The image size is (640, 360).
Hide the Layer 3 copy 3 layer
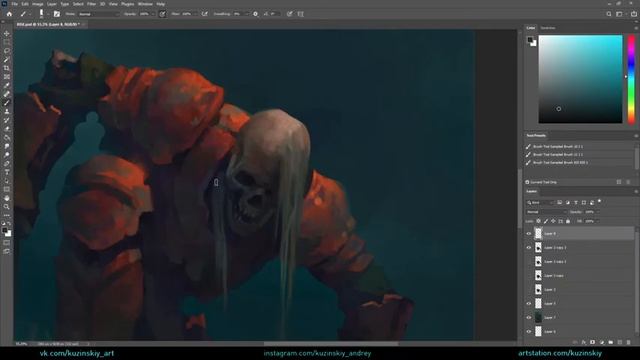coord(529,248)
